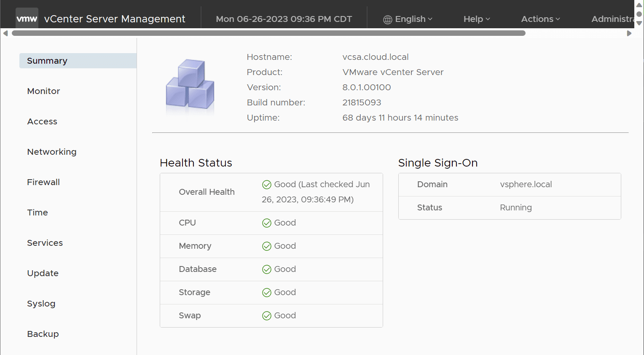Expand the Help dropdown menu

click(477, 19)
